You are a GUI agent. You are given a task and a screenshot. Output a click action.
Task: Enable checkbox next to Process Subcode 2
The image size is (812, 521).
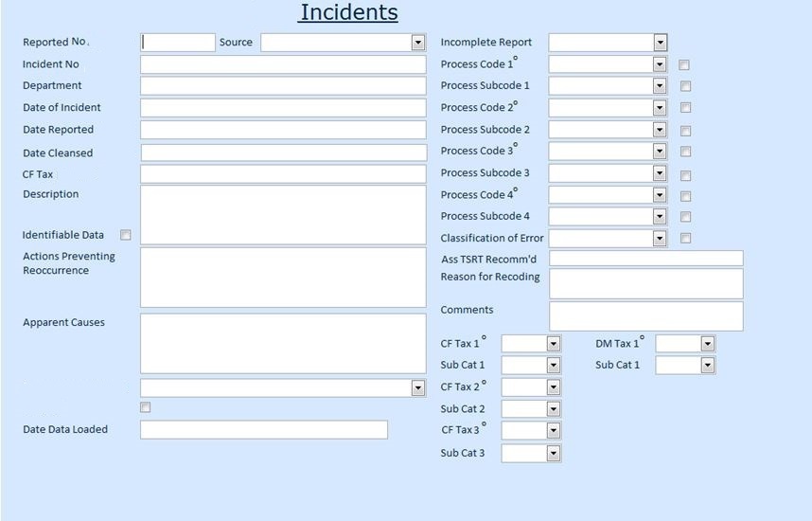click(685, 131)
